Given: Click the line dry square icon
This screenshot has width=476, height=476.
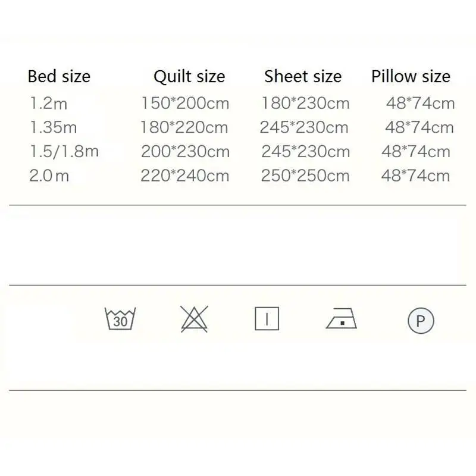Looking at the screenshot, I should [267, 319].
